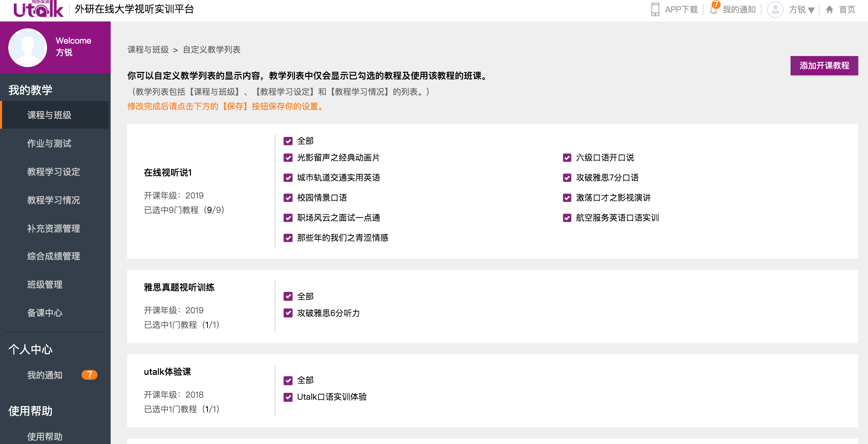The height and width of the screenshot is (444, 868).
Task: Open 我的通知 link in top bar
Action: (x=739, y=9)
